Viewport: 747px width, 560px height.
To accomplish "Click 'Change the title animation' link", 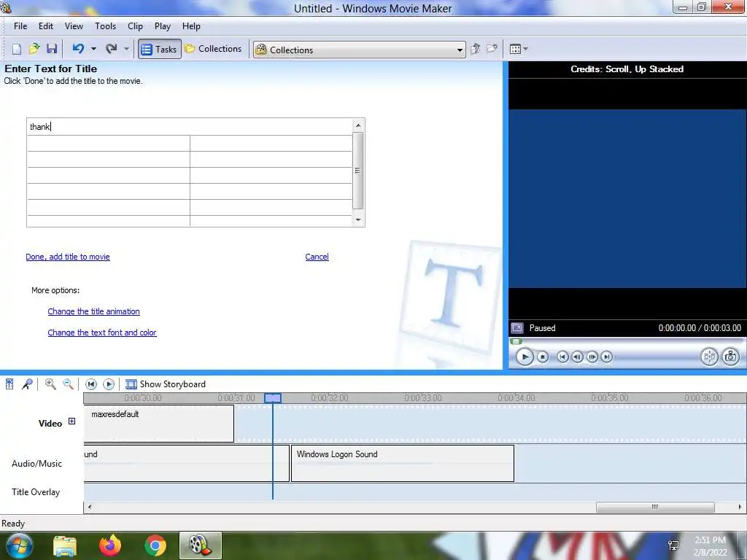I will pos(94,311).
